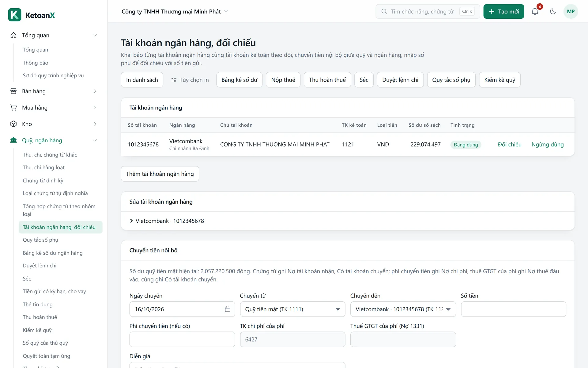Open the calendar picker for Ngày chuyển

[227, 309]
